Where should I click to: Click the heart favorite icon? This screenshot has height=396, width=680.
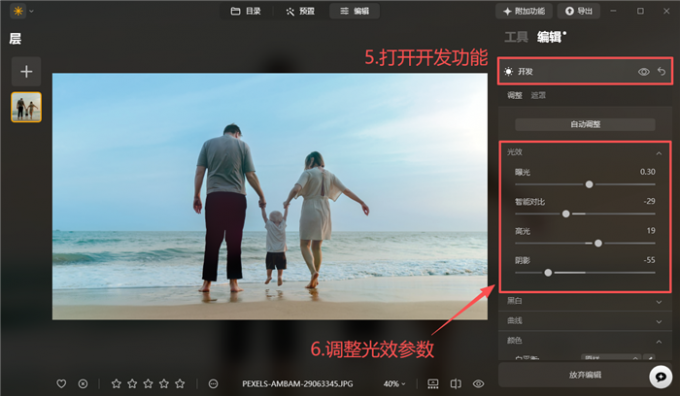tap(61, 384)
